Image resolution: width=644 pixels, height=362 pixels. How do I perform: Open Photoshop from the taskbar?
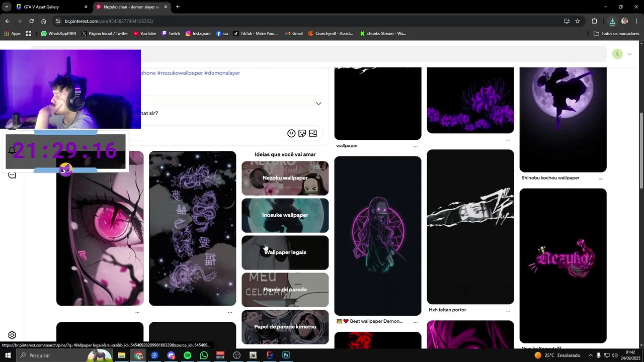[x=286, y=355]
